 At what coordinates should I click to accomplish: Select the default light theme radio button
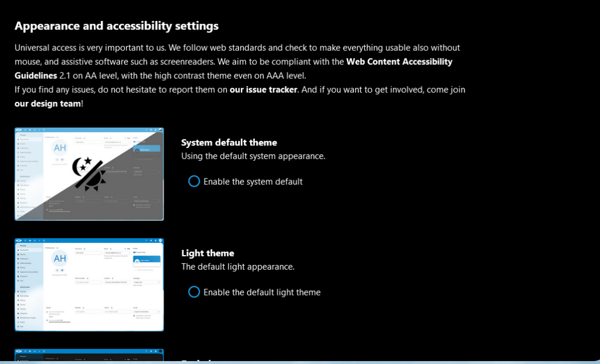pos(194,292)
